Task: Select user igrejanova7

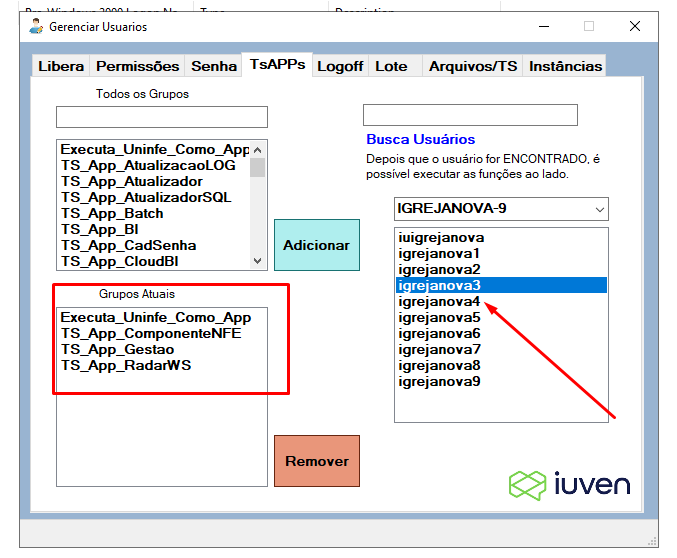Action: coord(501,349)
